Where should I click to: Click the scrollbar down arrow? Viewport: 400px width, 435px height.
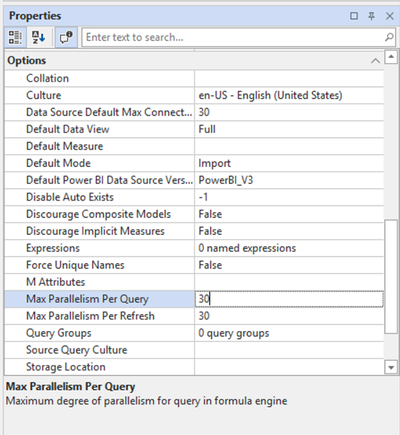click(391, 368)
